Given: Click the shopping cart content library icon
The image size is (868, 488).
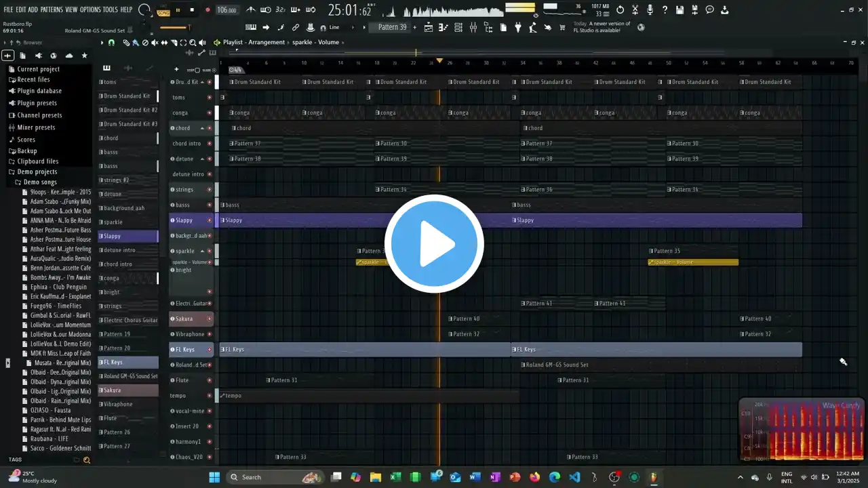Looking at the screenshot, I should click(x=562, y=28).
